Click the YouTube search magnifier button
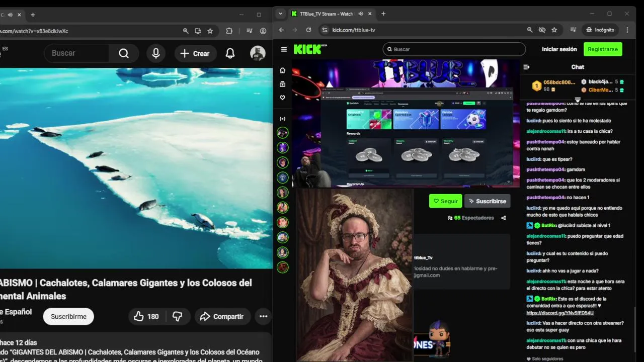 124,53
